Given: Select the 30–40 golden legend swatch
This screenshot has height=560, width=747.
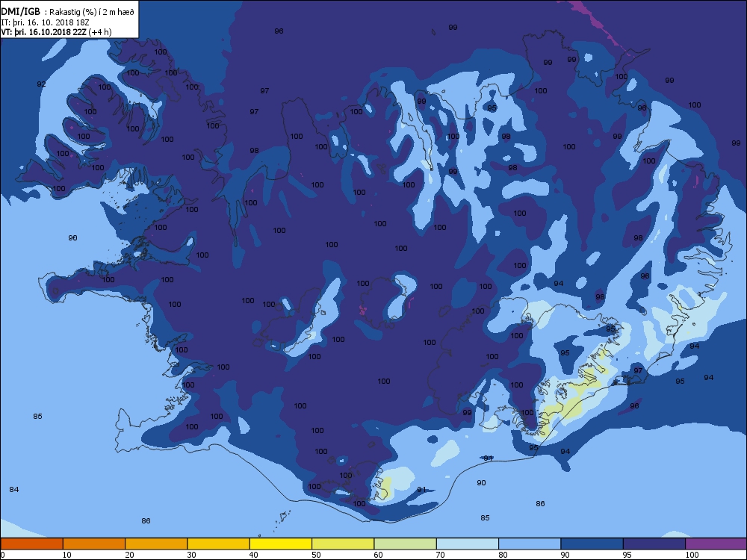Looking at the screenshot, I should coord(219,544).
